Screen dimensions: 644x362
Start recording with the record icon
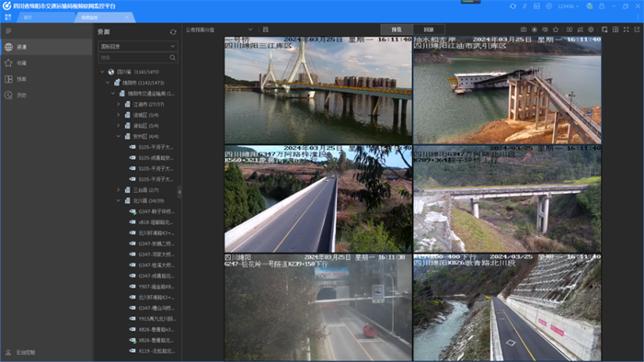click(535, 29)
